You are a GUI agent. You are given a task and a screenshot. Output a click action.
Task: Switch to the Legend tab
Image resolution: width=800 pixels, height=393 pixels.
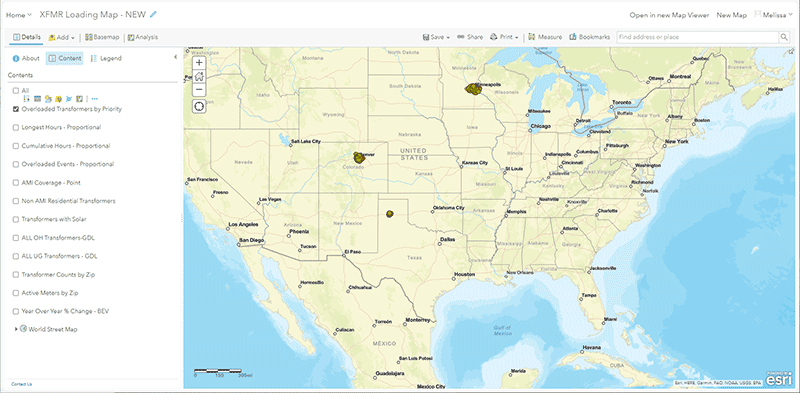click(106, 59)
